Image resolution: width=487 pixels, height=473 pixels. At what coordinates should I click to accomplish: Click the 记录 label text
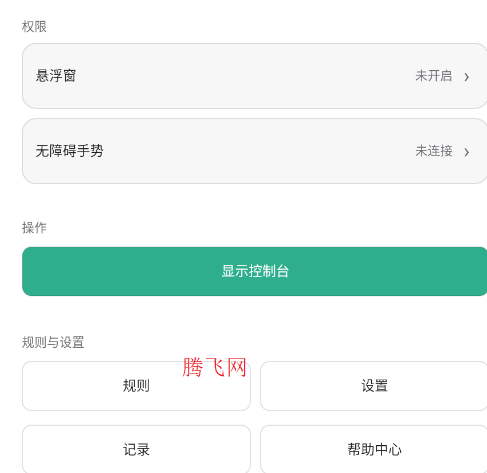[x=136, y=449]
